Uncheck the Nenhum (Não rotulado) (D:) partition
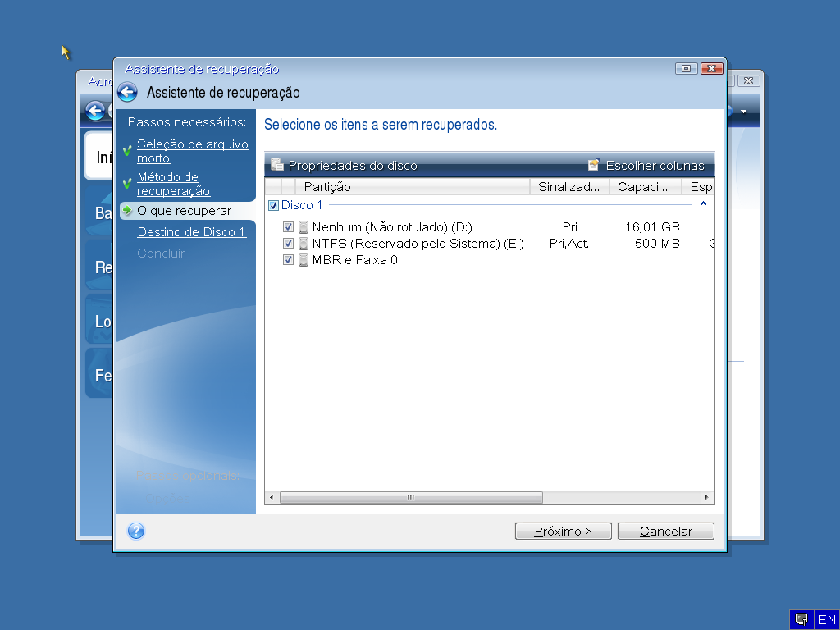Image resolution: width=840 pixels, height=630 pixels. coord(288,227)
